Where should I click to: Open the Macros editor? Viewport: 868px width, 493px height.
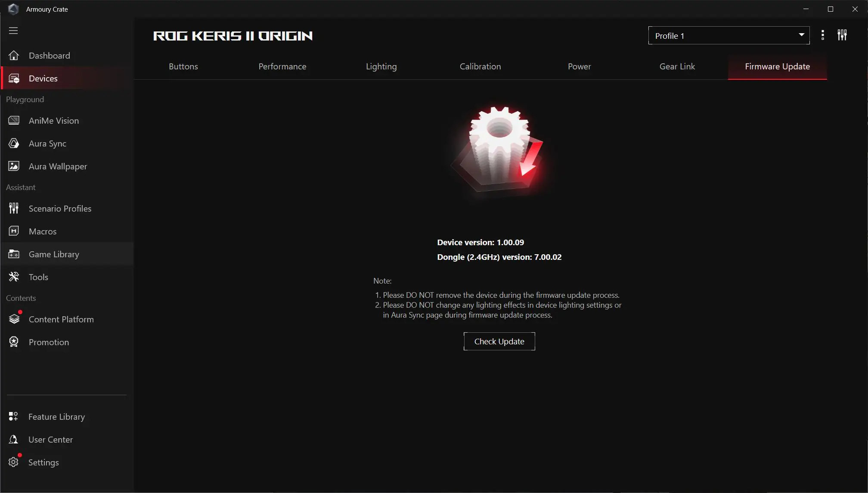(x=43, y=231)
